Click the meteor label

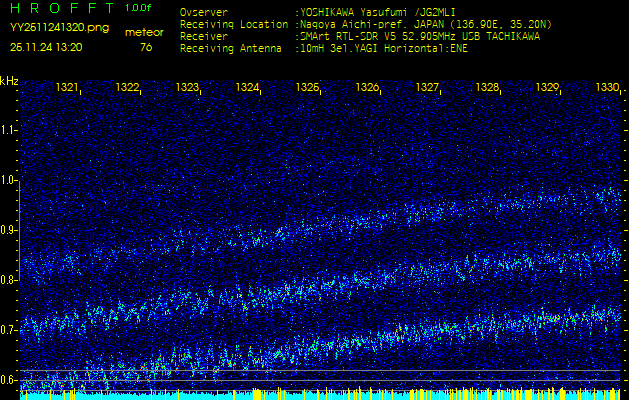click(144, 33)
